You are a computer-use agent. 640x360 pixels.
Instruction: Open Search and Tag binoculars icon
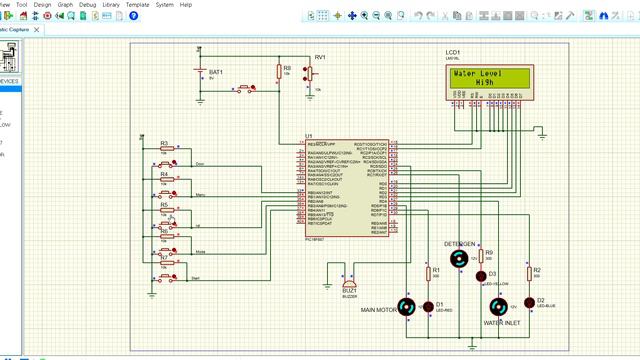pos(604,16)
